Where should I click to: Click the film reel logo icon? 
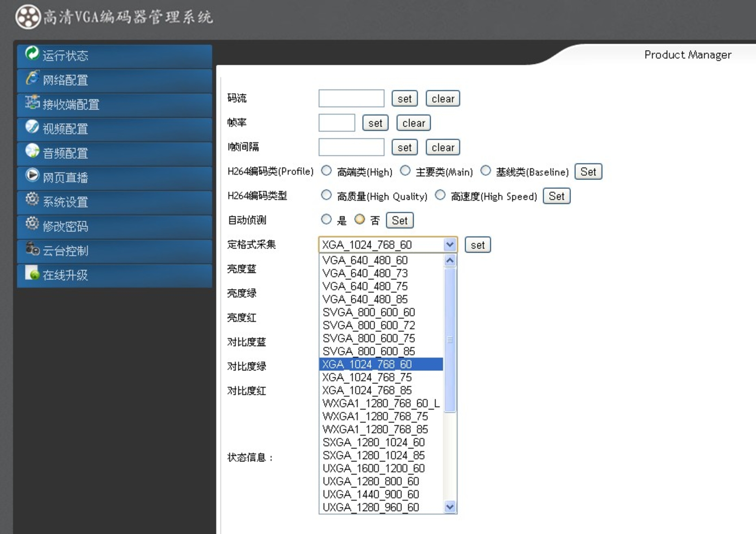click(28, 17)
